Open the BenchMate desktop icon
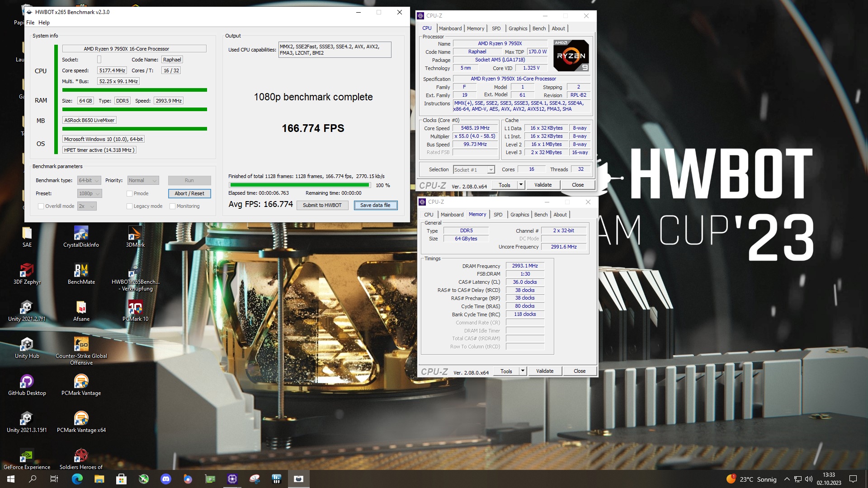The image size is (868, 488). click(x=81, y=274)
